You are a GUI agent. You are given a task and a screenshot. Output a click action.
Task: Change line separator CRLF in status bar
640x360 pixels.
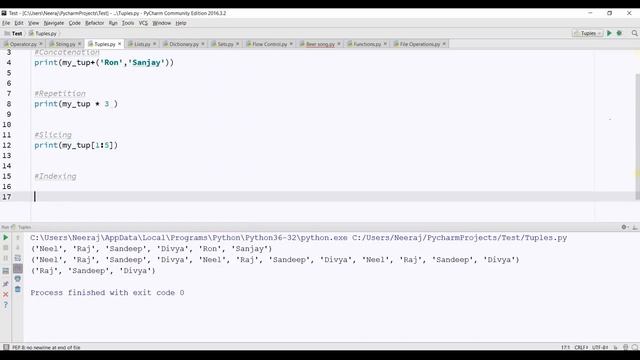coord(581,347)
